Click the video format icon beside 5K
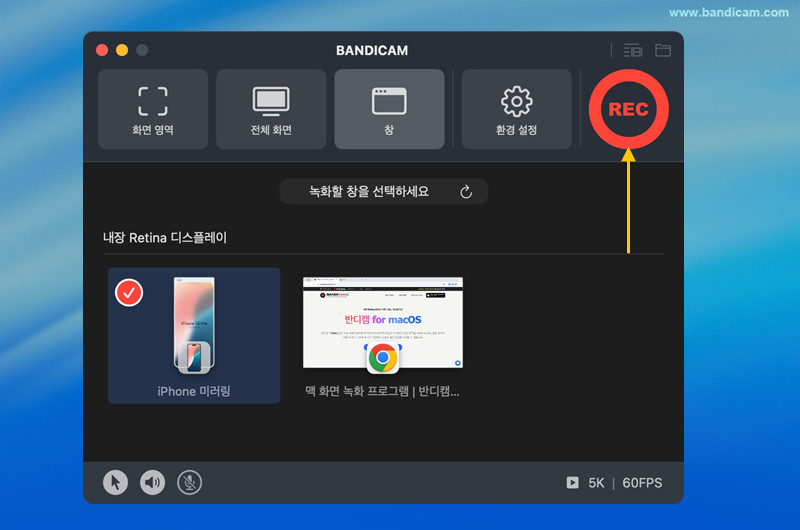The width and height of the screenshot is (800, 530). (572, 483)
